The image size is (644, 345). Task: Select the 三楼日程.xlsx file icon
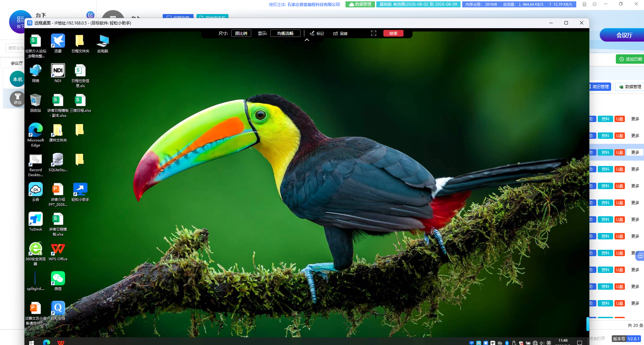[80, 103]
